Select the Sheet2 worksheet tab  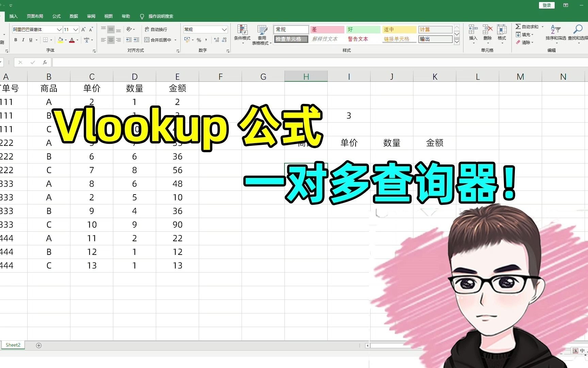[13, 345]
